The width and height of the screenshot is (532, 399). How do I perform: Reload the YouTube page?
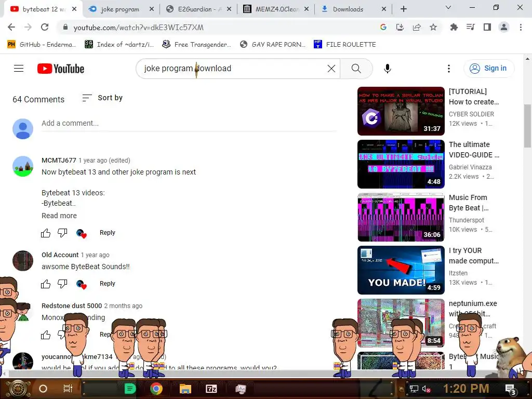45,27
